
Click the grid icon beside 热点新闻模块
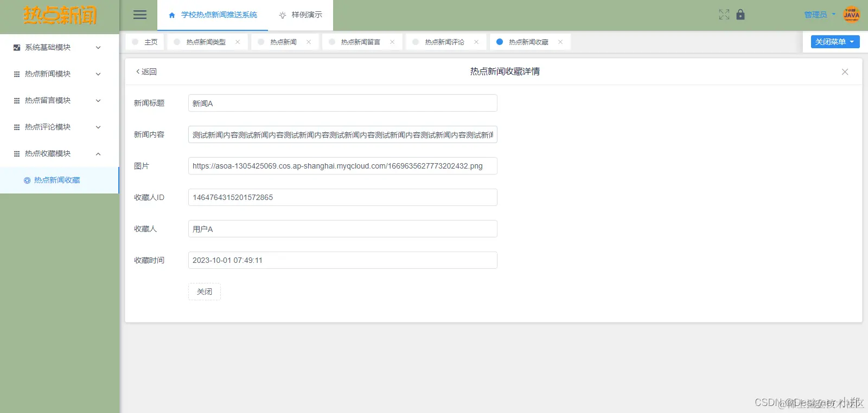17,74
